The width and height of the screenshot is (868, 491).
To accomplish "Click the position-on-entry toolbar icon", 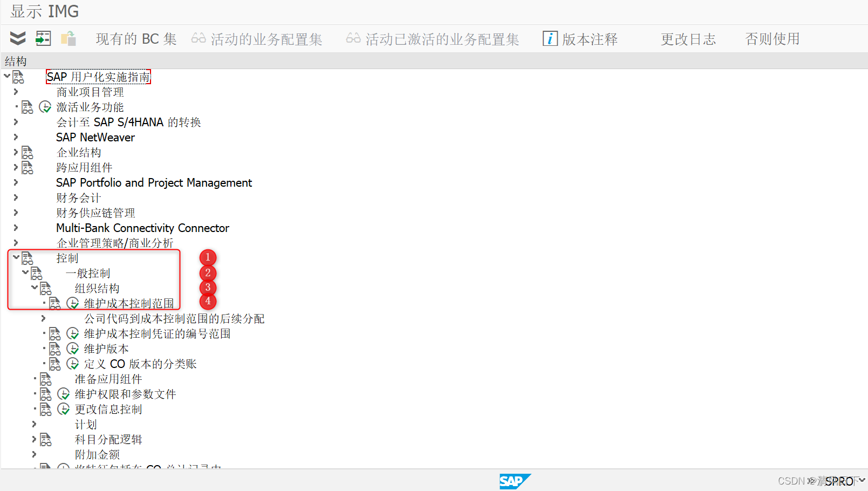I will pyautogui.click(x=43, y=38).
